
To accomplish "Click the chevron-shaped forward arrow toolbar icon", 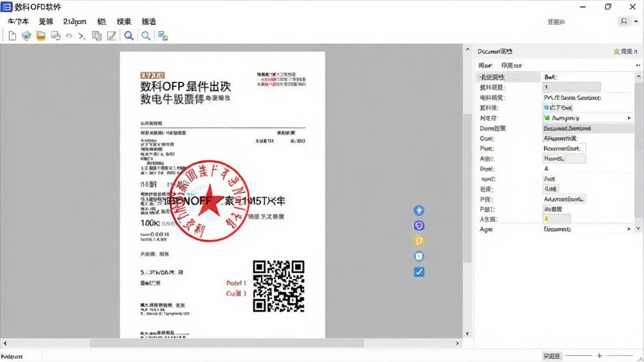I will (82, 36).
